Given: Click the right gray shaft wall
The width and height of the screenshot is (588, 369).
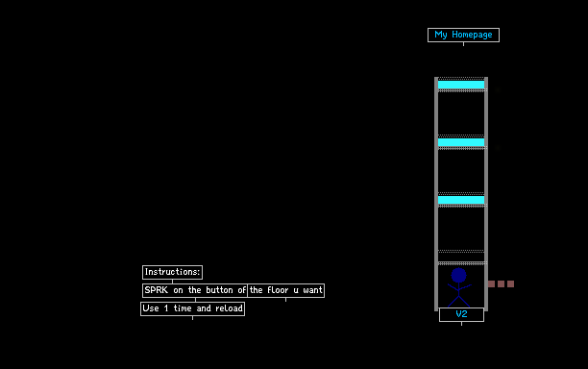Looking at the screenshot, I should 486,194.
